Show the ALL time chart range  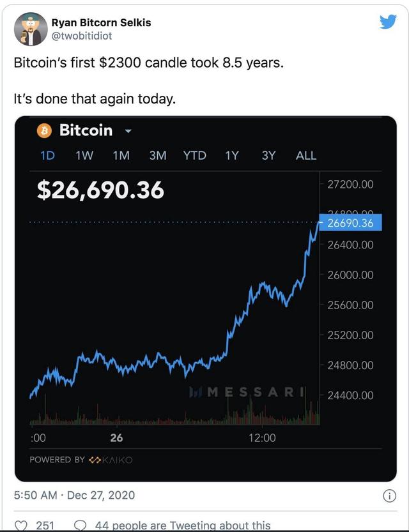(x=306, y=155)
